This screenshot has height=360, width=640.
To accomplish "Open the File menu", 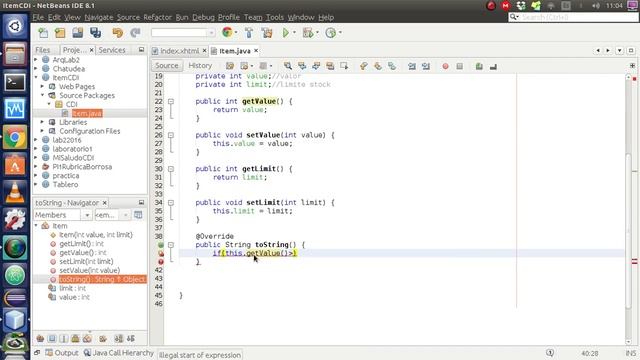I will pyautogui.click(x=38, y=17).
